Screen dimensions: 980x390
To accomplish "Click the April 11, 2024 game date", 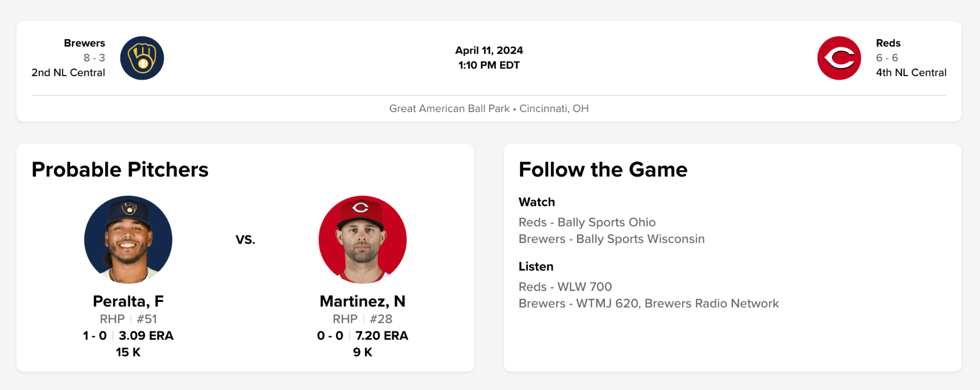I will pyautogui.click(x=488, y=50).
